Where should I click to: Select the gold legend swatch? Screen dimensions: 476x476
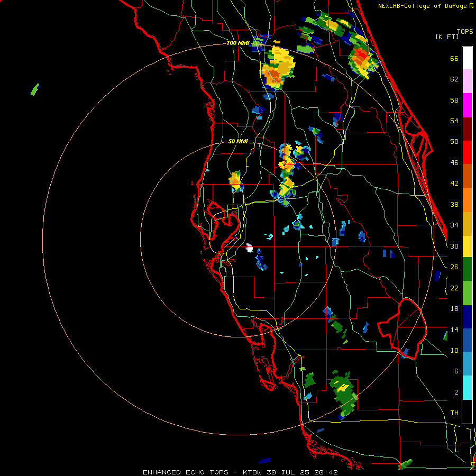[467, 224]
